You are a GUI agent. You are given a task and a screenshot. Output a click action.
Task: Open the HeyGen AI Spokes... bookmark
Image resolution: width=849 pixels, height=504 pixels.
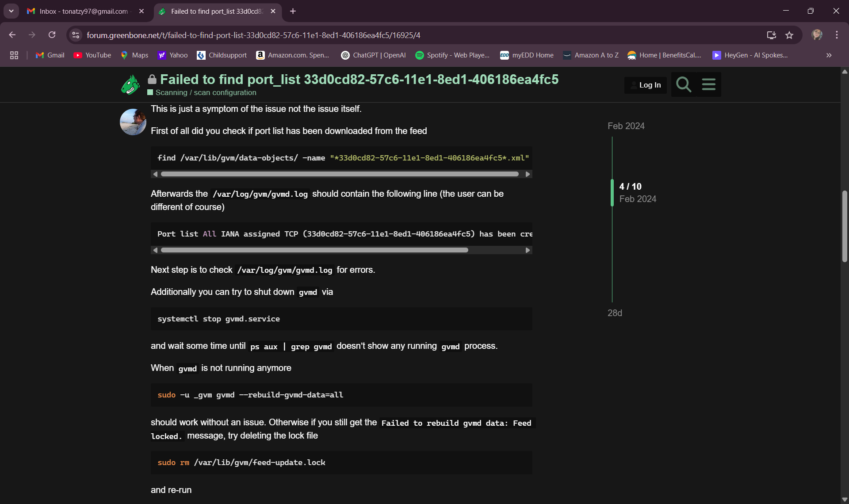pyautogui.click(x=750, y=55)
